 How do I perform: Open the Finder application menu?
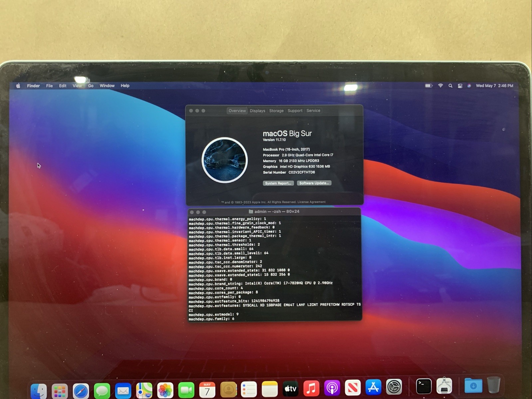33,86
